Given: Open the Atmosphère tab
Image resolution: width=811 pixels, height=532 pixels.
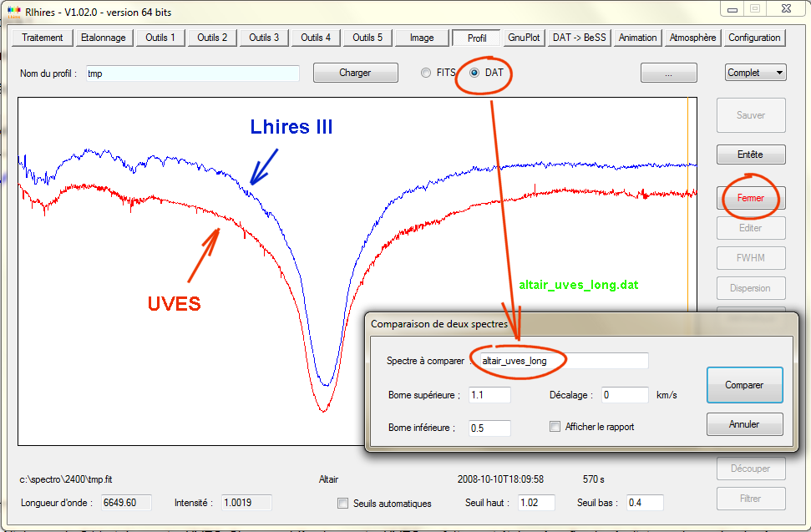Looking at the screenshot, I should [693, 38].
